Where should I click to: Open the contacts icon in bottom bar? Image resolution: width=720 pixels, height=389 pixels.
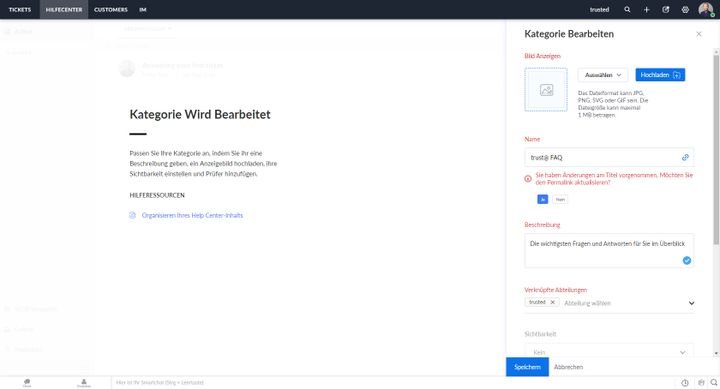pos(84,383)
